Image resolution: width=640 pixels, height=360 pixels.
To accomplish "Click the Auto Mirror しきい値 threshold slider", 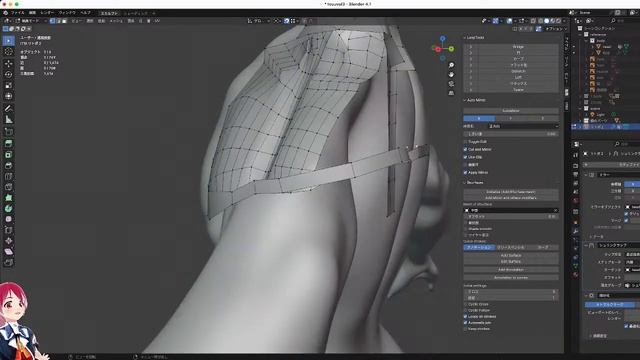I will [x=511, y=134].
